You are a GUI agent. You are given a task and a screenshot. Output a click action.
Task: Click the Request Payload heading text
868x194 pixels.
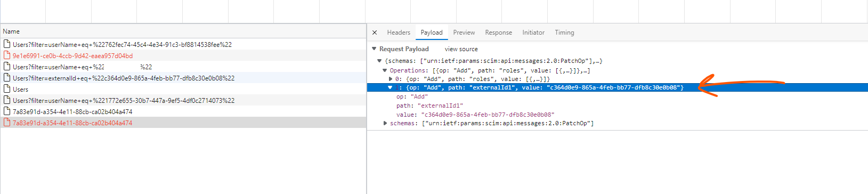coord(404,49)
